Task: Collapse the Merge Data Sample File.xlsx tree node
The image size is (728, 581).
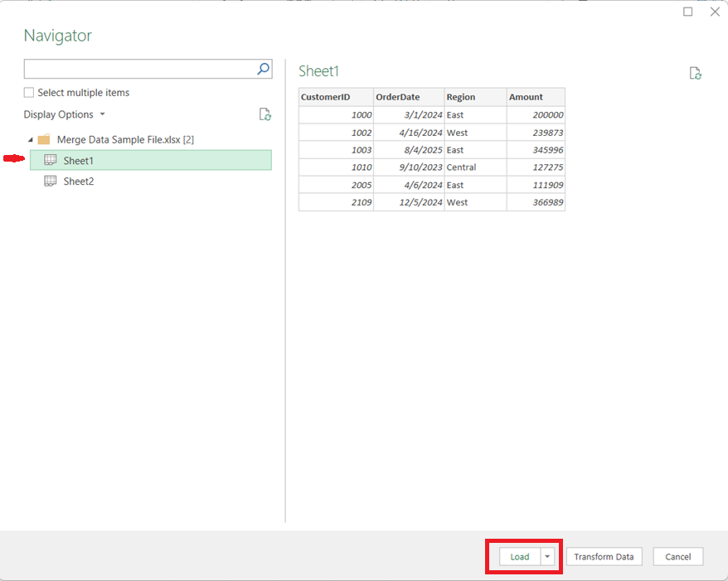Action: pos(30,139)
